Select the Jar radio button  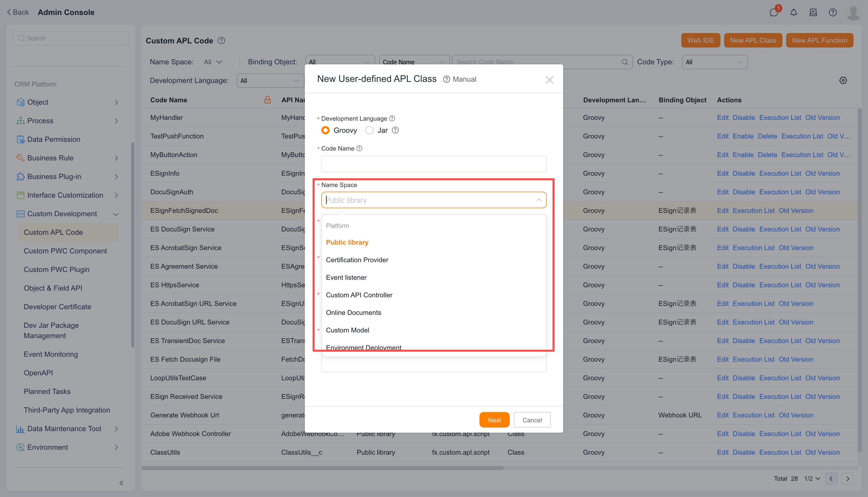click(369, 130)
